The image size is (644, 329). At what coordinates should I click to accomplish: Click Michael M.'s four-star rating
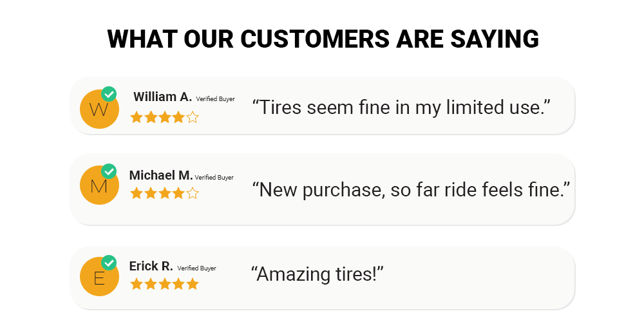click(x=164, y=193)
